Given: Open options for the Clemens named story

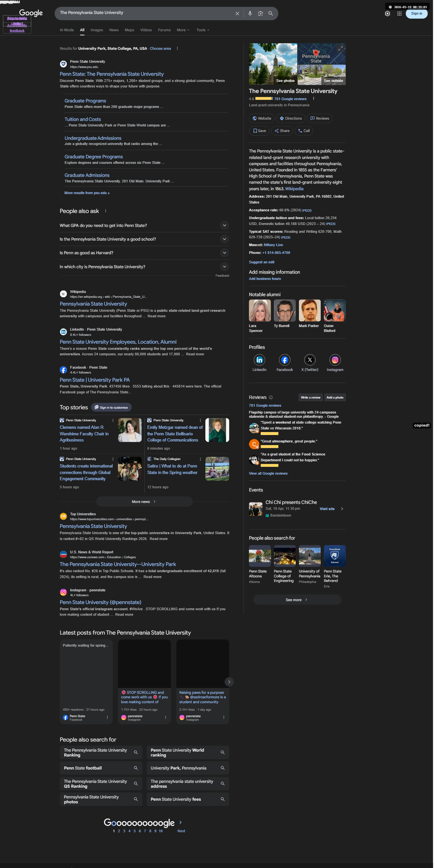Looking at the screenshot, I should pos(113,421).
